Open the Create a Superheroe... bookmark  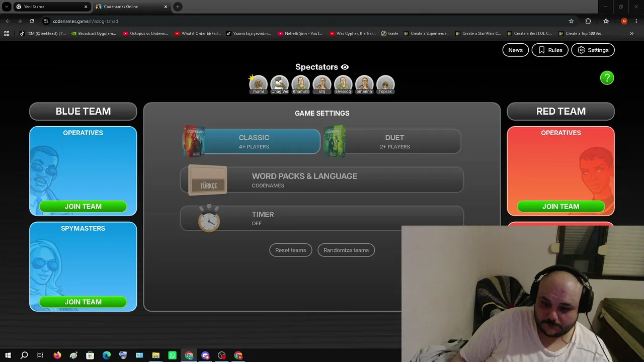click(427, 34)
